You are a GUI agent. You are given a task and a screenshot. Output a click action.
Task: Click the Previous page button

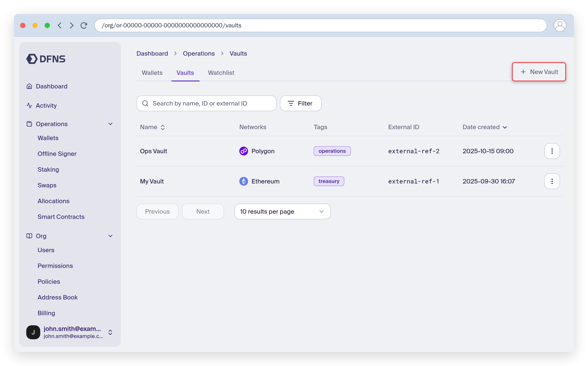(x=157, y=211)
